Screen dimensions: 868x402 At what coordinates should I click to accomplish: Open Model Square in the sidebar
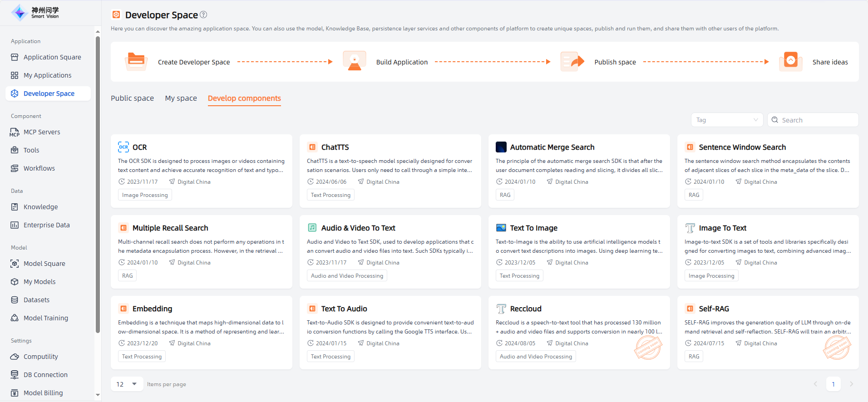tap(44, 264)
